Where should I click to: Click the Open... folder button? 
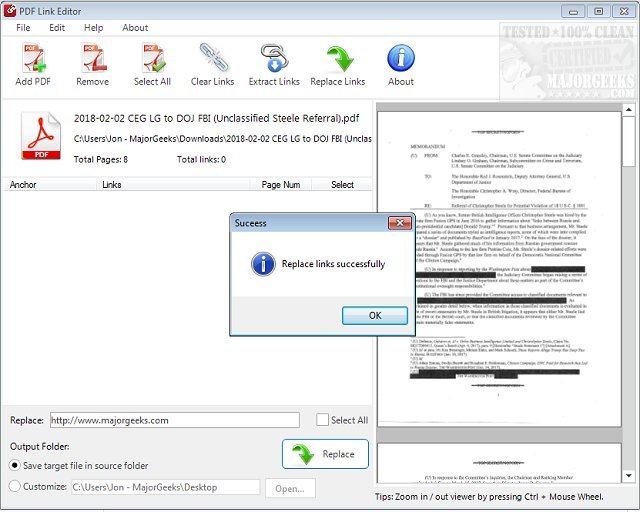click(290, 489)
